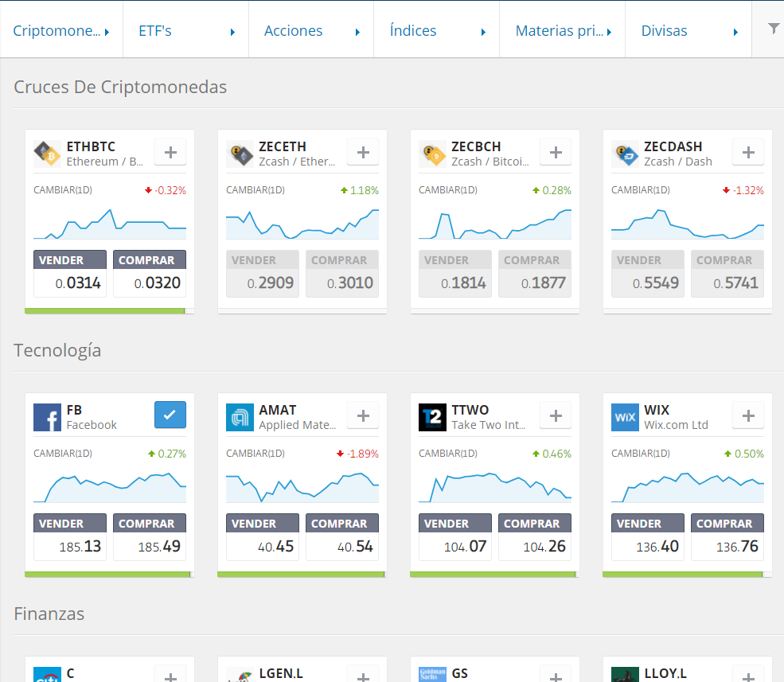The height and width of the screenshot is (682, 784).
Task: Add C (Citi) to watchlist with plus icon
Action: (170, 675)
